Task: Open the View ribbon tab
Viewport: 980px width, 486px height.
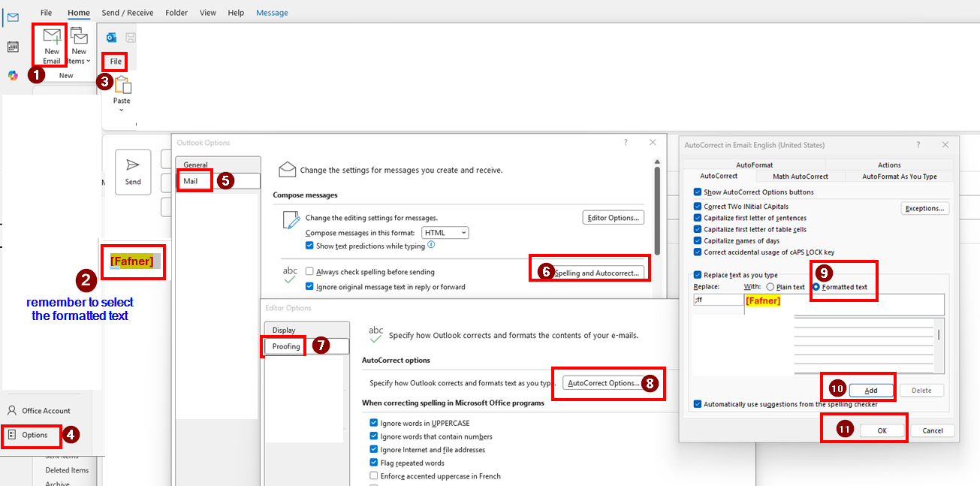Action: coord(208,13)
